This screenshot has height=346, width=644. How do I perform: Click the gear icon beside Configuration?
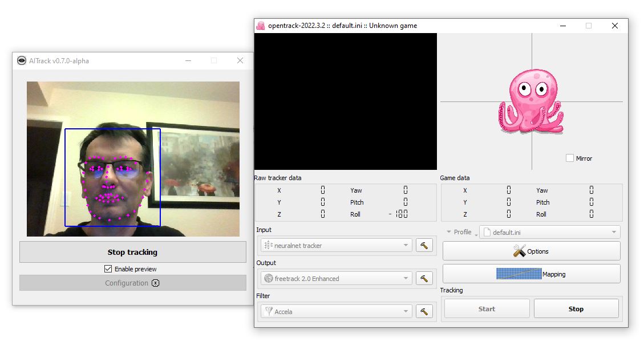156,283
